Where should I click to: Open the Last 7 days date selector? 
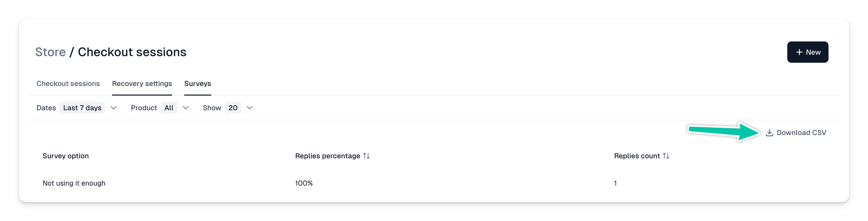point(82,108)
